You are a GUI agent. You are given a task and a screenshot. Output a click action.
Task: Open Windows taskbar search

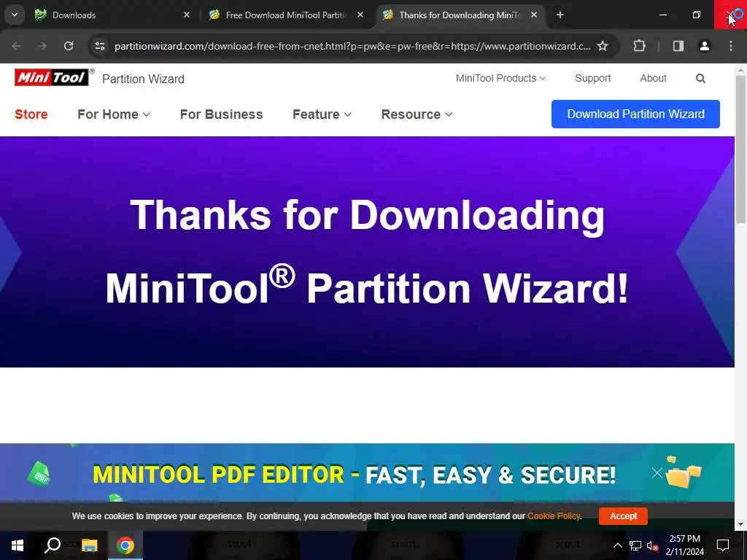pyautogui.click(x=53, y=545)
